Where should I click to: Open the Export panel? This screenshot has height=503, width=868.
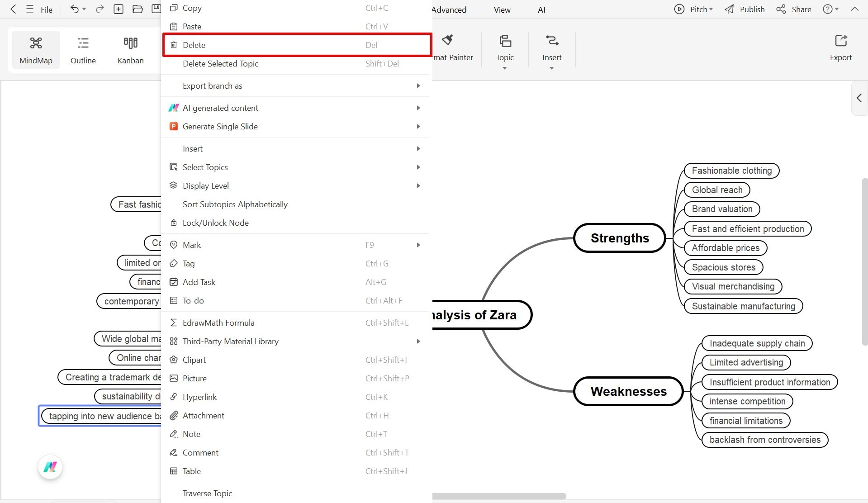840,47
